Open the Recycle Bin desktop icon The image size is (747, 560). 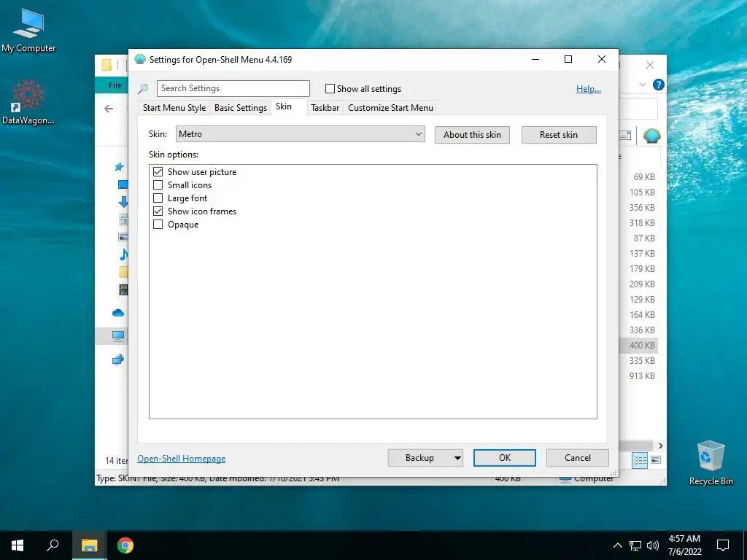pos(711,462)
